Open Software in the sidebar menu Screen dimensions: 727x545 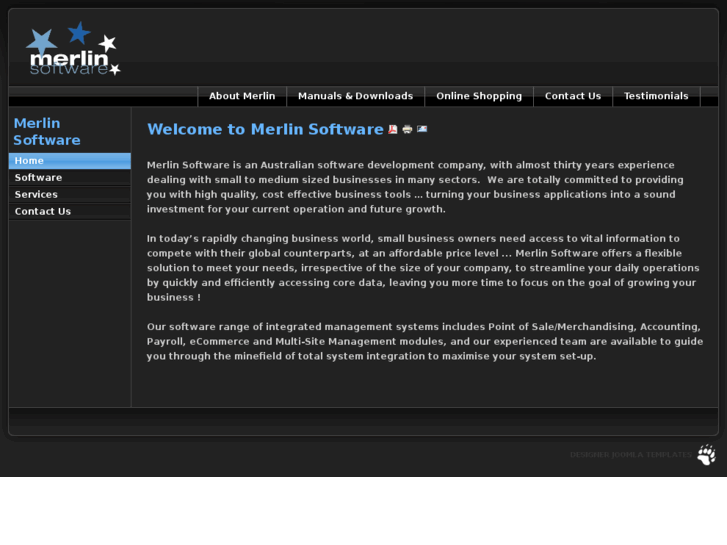(70, 178)
